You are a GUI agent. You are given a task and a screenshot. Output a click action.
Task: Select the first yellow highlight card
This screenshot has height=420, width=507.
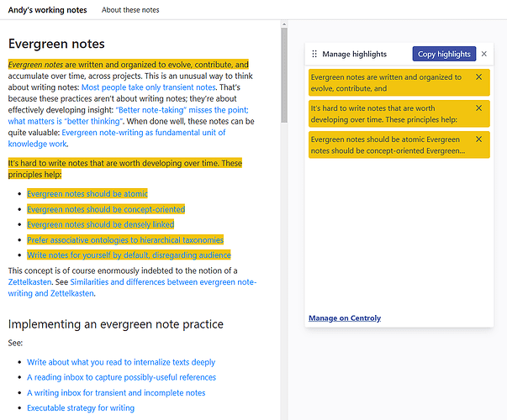(399, 82)
